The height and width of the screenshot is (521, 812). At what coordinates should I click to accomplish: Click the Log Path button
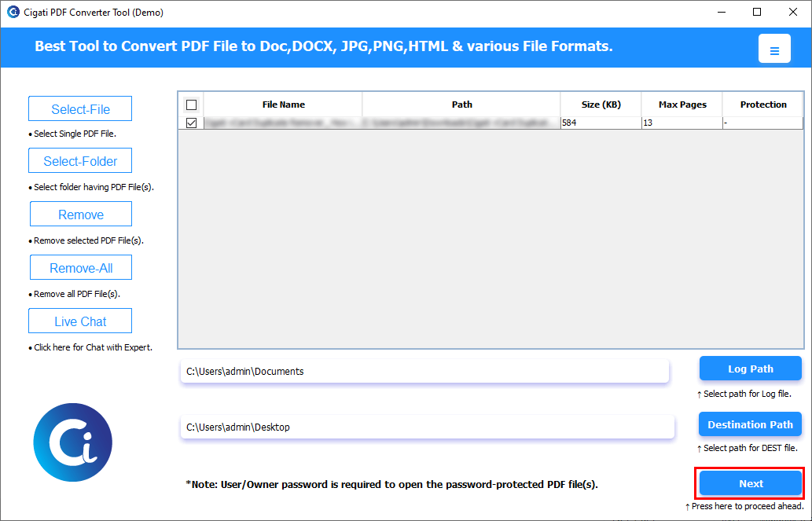751,369
